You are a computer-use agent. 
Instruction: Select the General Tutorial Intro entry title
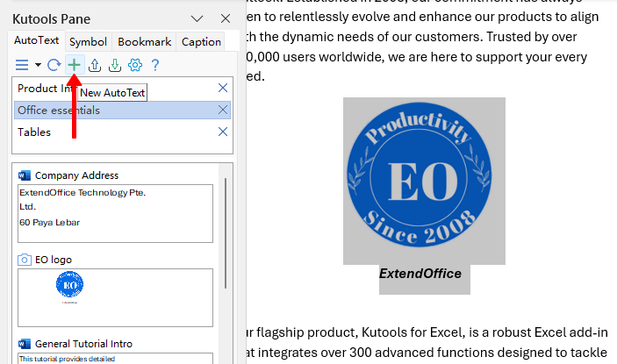[83, 344]
